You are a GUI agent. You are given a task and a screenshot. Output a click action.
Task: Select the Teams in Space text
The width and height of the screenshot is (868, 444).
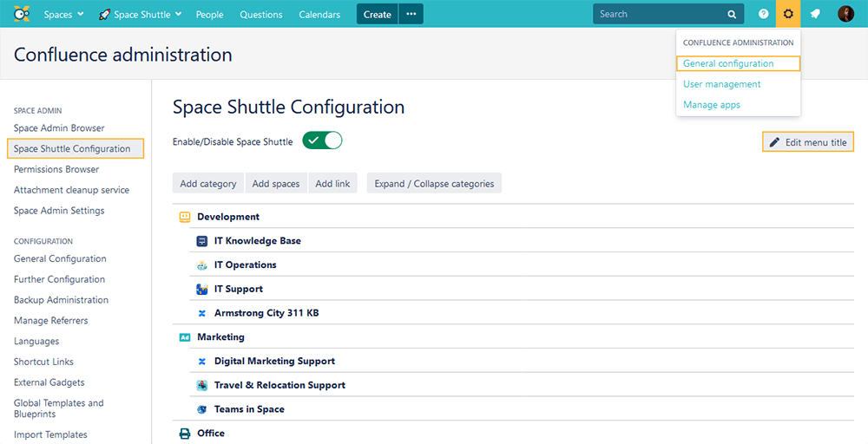(249, 409)
